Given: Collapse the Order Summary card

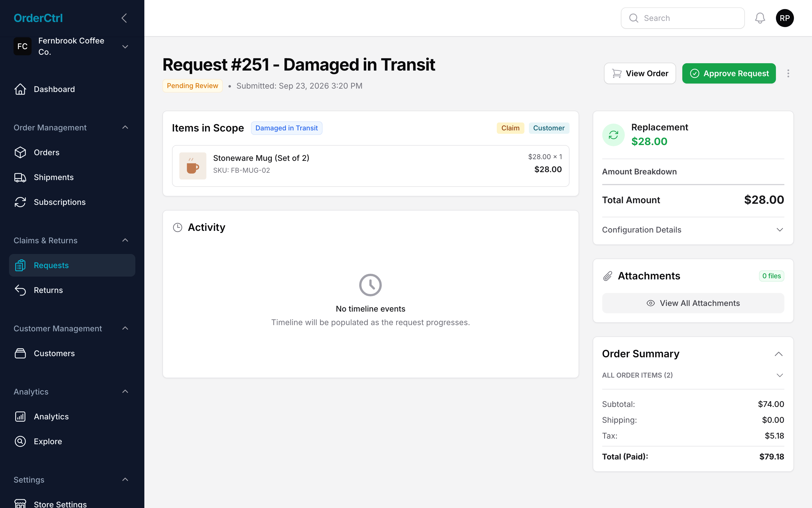Looking at the screenshot, I should [778, 354].
